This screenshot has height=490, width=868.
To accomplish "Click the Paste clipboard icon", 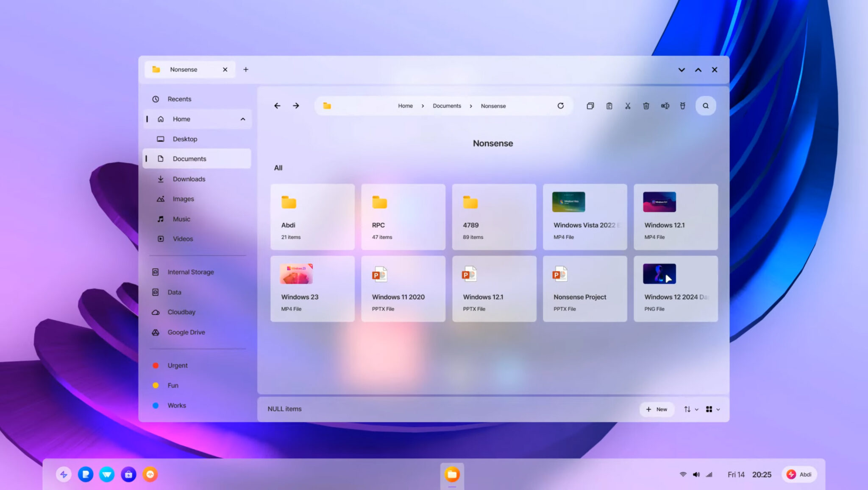I will point(609,106).
